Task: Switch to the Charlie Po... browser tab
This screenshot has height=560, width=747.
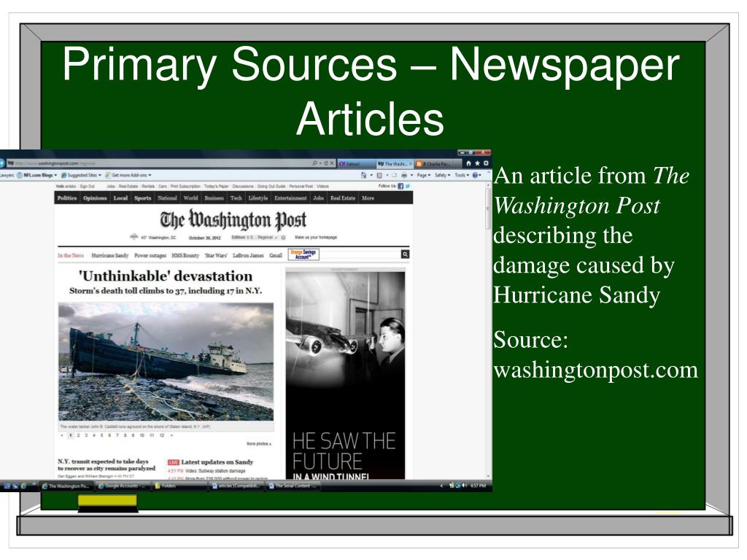Action: [438, 164]
